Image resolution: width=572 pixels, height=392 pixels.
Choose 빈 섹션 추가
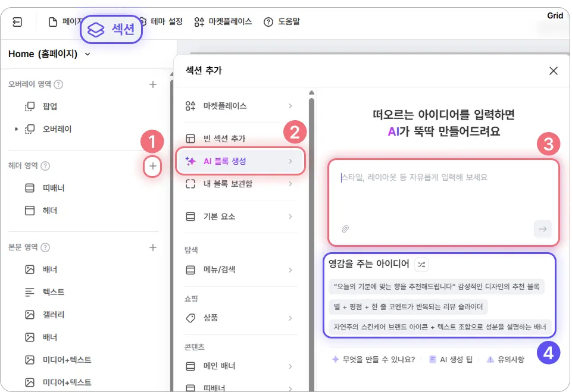pos(240,139)
